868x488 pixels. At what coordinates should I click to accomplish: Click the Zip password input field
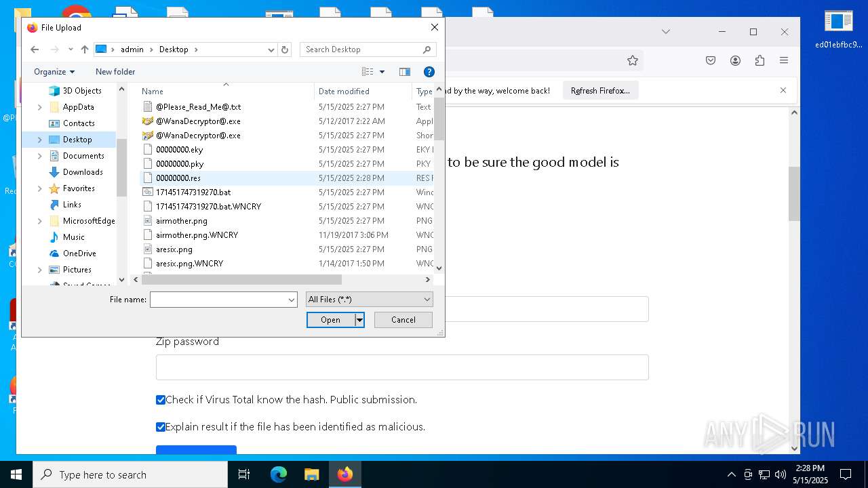[x=402, y=367]
